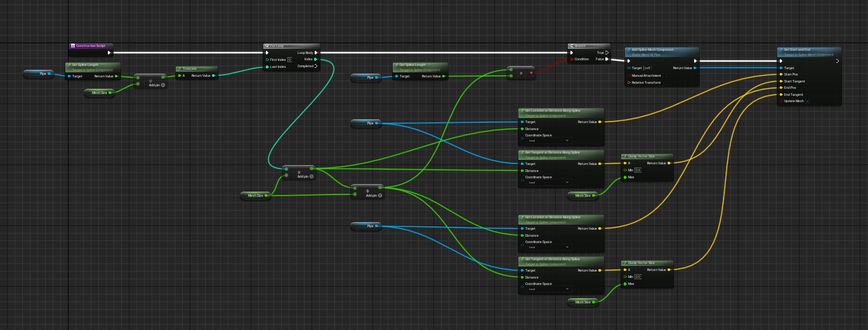
Task: Enable the Manual Attachment checkbox
Action: point(665,76)
